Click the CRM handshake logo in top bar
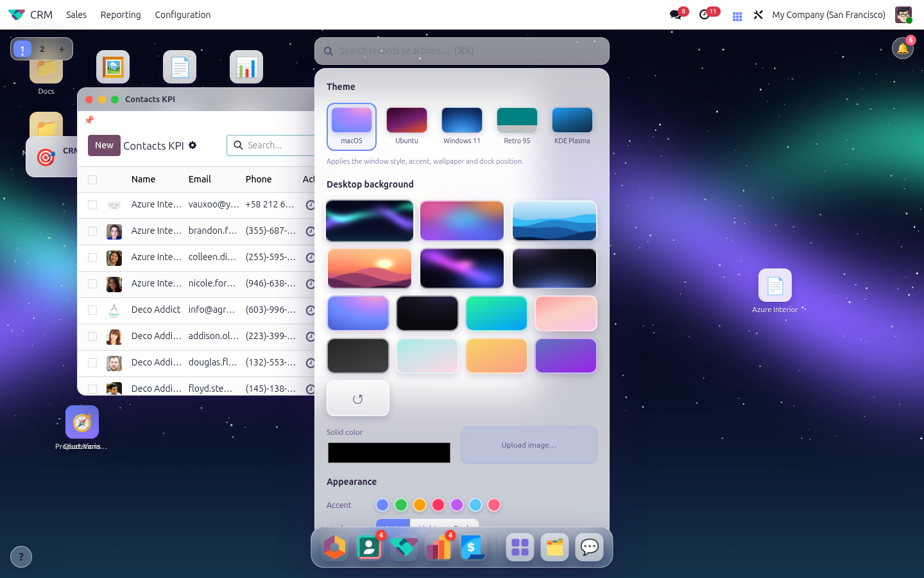 point(16,15)
